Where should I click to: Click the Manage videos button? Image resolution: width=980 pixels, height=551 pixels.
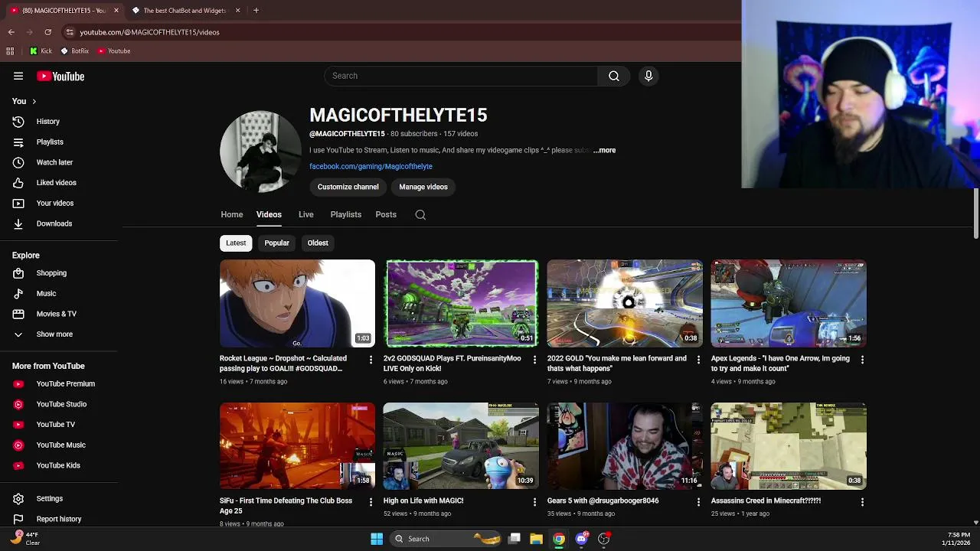tap(423, 187)
